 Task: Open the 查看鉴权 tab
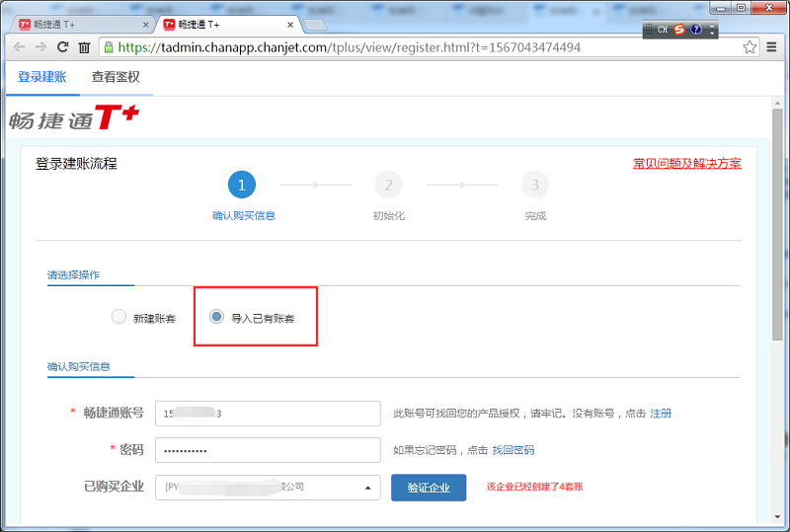tap(116, 77)
